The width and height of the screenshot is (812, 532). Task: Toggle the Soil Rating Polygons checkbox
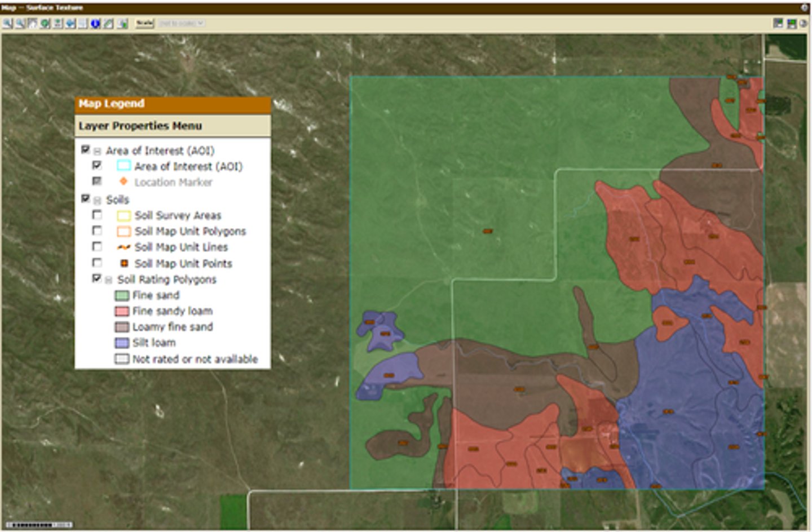pos(97,278)
